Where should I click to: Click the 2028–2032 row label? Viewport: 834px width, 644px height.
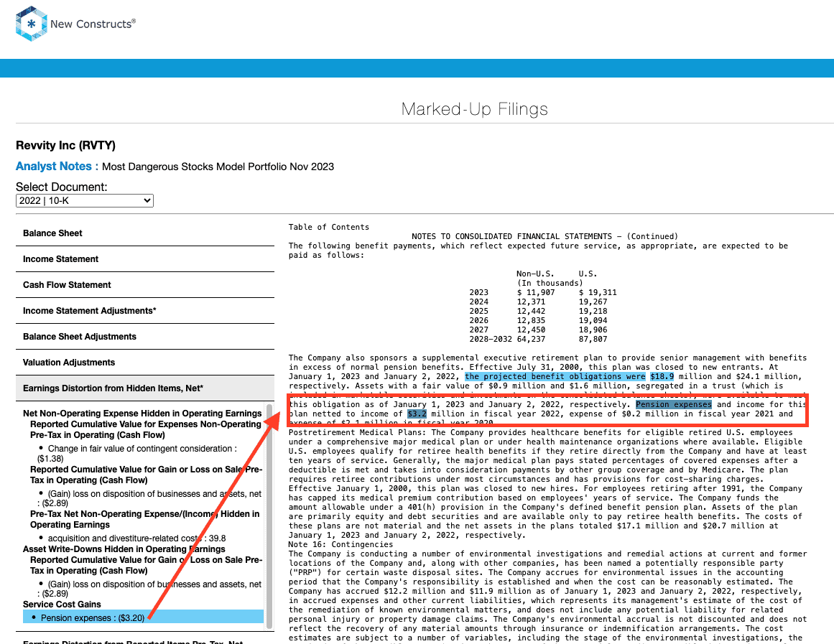coord(491,340)
